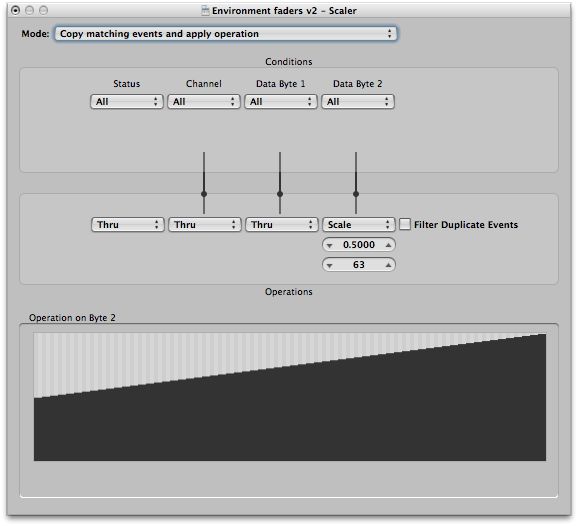Open the Mode dropdown menu
The image size is (578, 526).
pos(226,34)
